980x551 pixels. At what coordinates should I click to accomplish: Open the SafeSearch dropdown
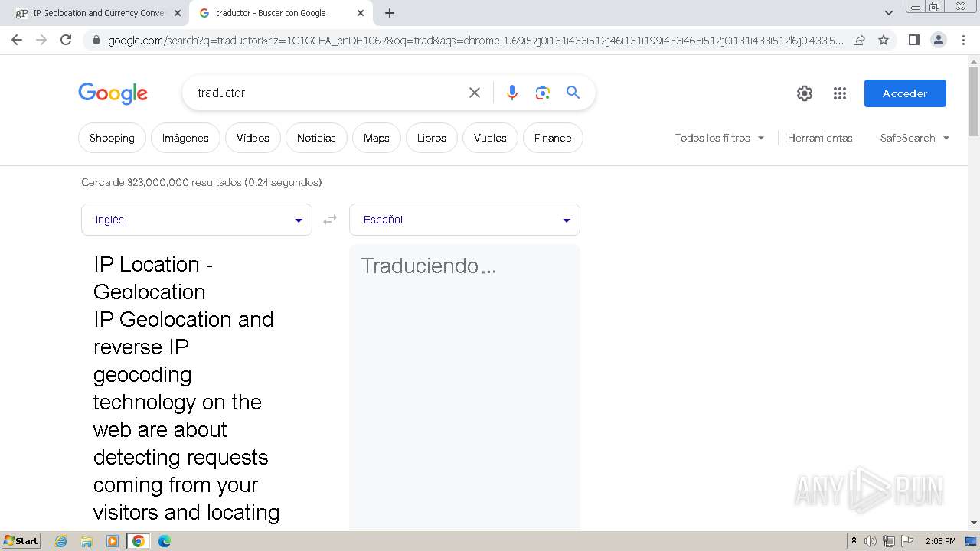[915, 138]
